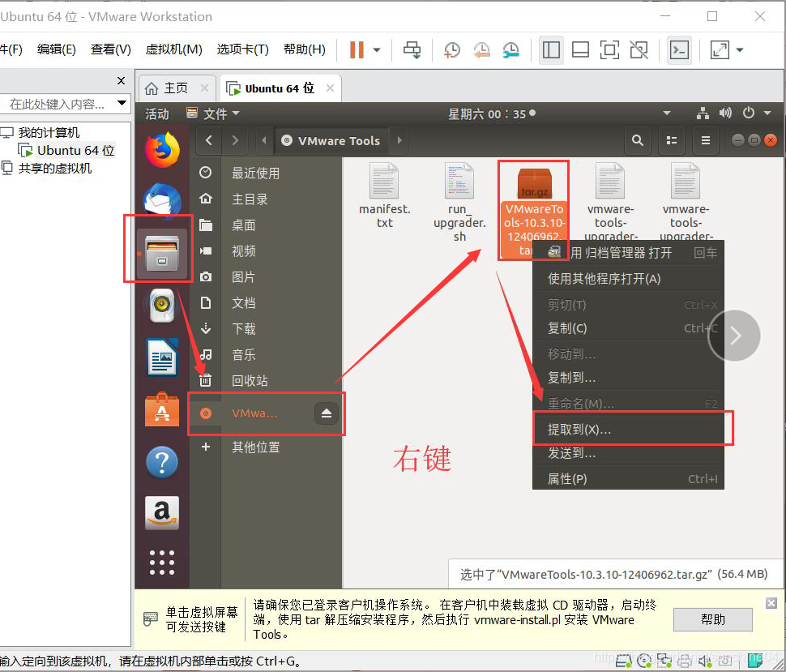
Task: Select 我的计算机 in the library tree
Action: click(49, 133)
